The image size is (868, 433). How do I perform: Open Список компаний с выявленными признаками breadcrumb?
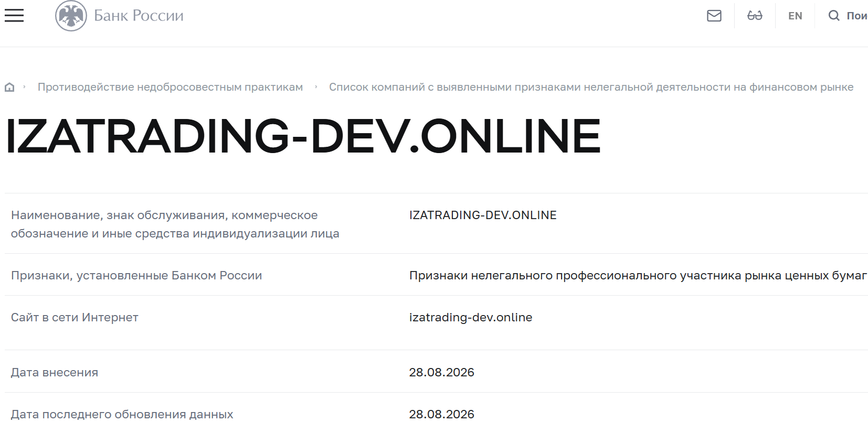coord(591,87)
